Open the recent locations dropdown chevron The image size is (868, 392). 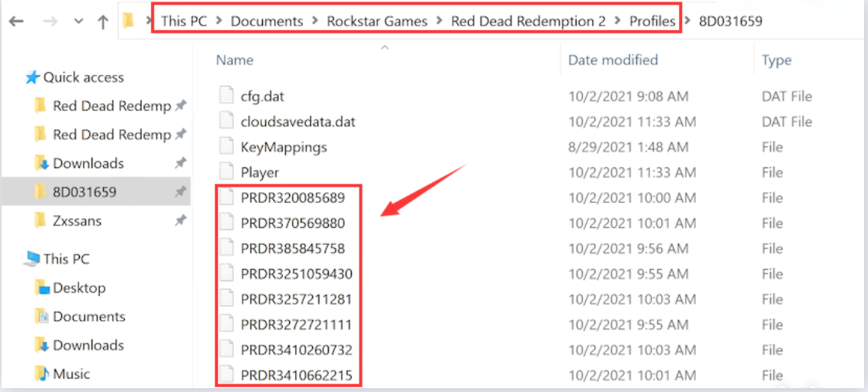point(78,22)
